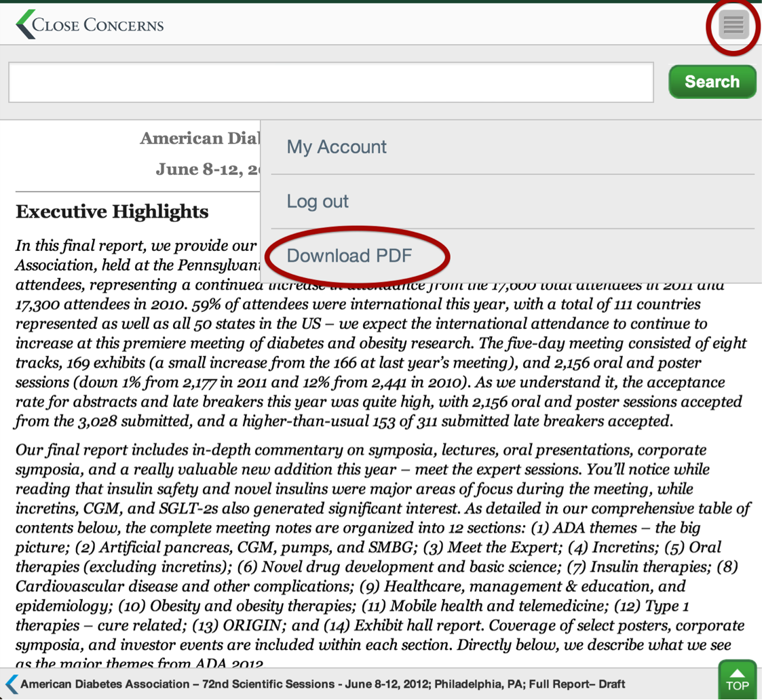Viewport: 762px width, 700px height.
Task: Select My Account from the menu
Action: point(337,147)
